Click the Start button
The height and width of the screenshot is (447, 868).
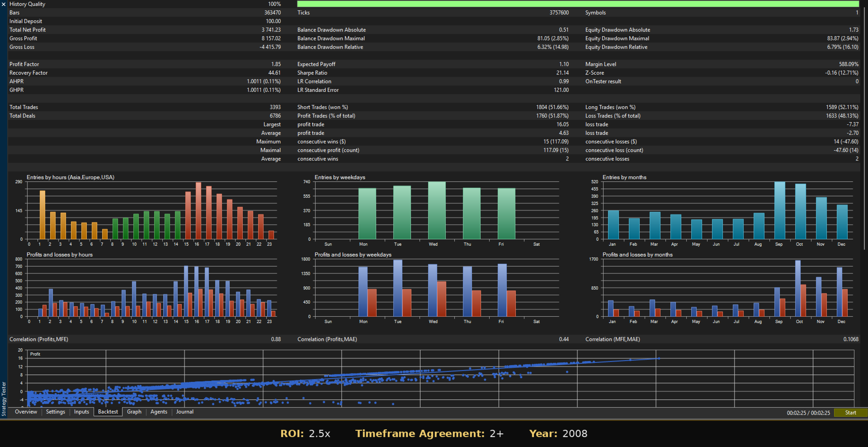pyautogui.click(x=850, y=413)
